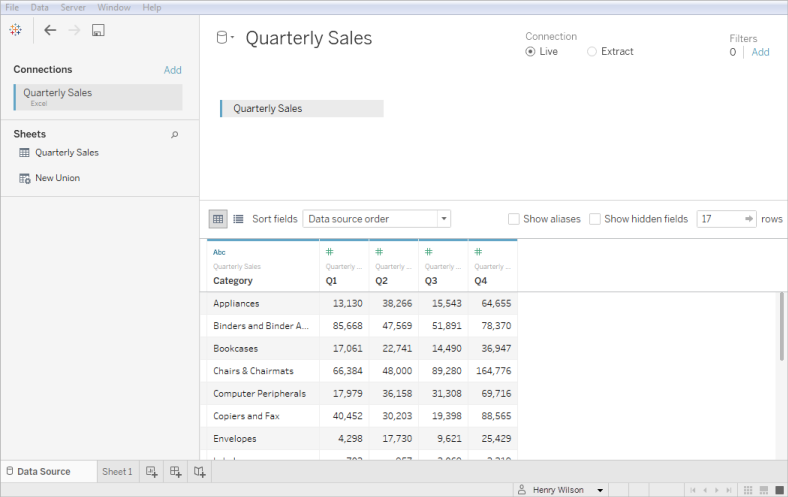Enable Show aliases checkbox
Image resolution: width=788 pixels, height=497 pixels.
click(514, 219)
